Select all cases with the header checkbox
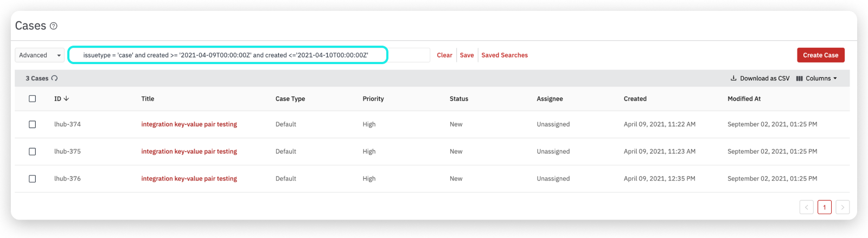Viewport: 868px width, 238px height. (x=33, y=99)
